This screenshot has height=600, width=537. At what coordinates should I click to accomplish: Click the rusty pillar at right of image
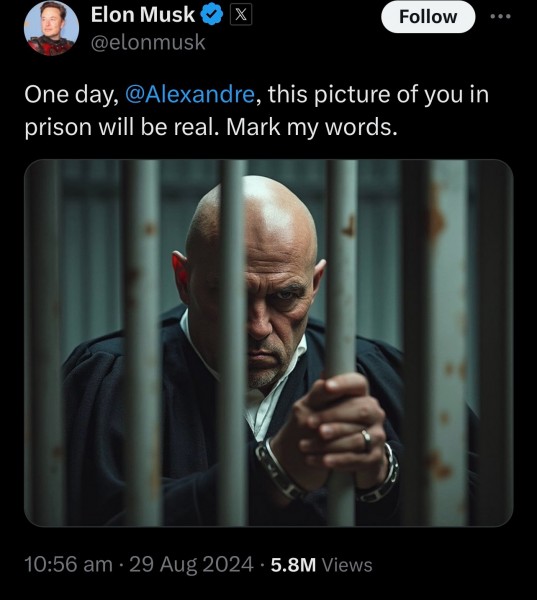(448, 342)
